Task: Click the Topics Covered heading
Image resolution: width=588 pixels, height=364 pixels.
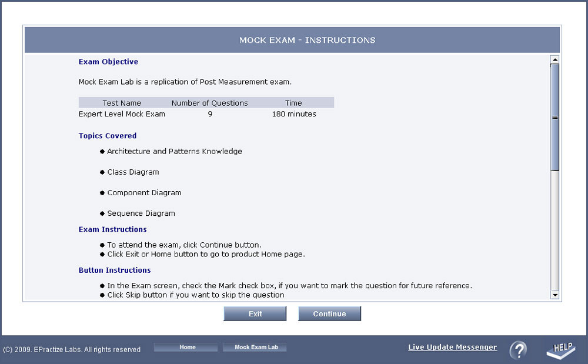Action: 108,136
